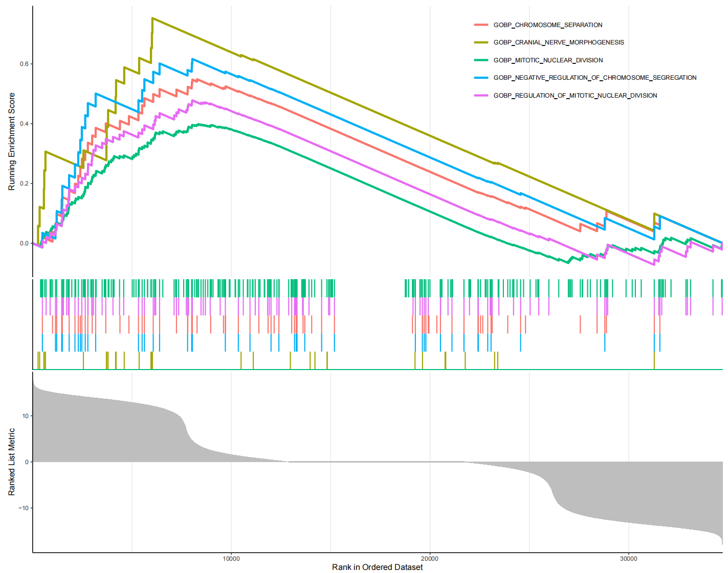The height and width of the screenshot is (573, 728).
Task: Click the GOBP_NEGATIVE_REGULATION_OF_CHROMOSOME_SEGREGATION legend label
Action: pyautogui.click(x=595, y=78)
